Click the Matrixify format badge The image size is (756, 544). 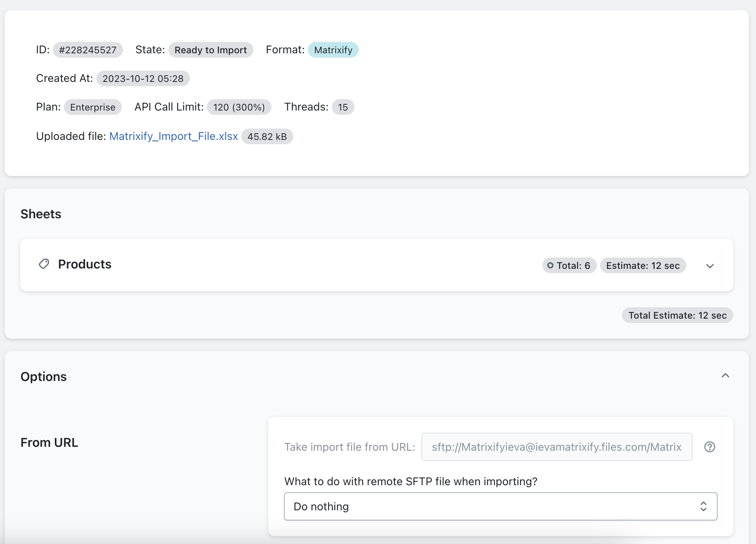[333, 50]
